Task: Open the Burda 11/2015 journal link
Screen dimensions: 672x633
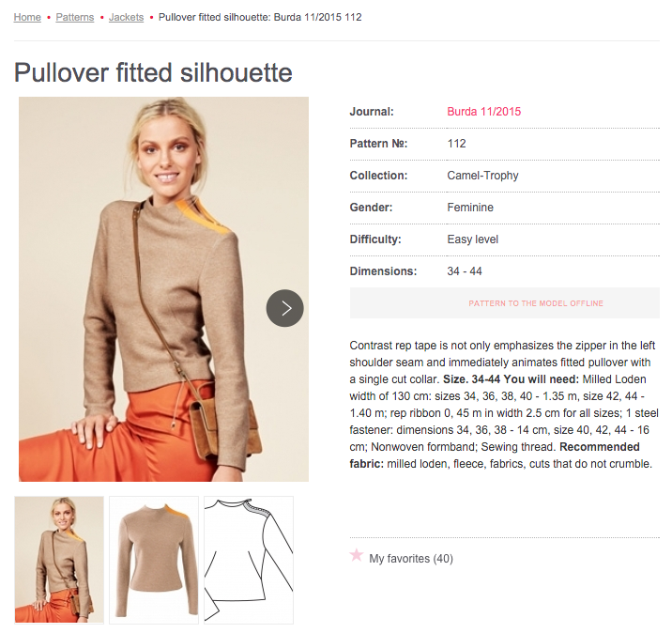Action: (484, 112)
